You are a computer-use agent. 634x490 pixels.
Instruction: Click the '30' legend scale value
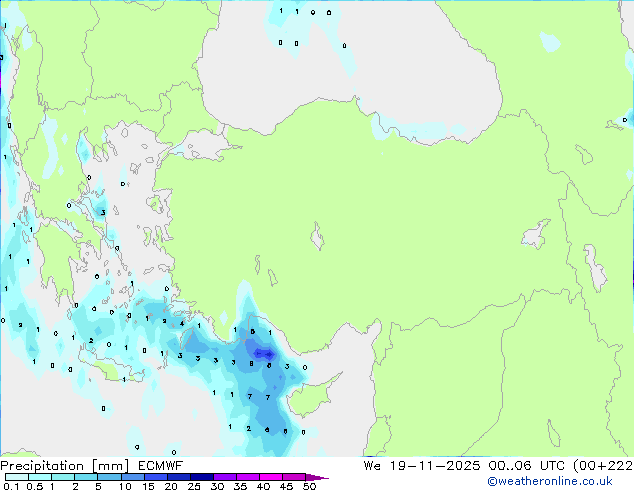pos(217,486)
